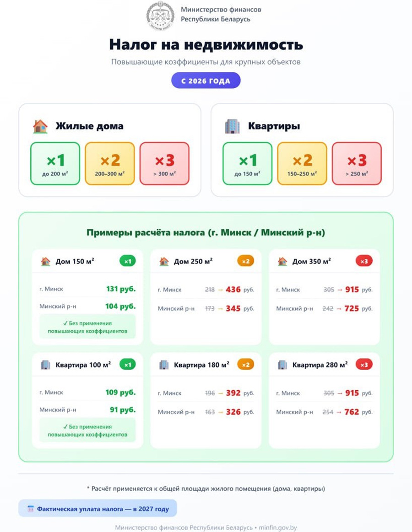
Task: Click the building icon in Квартира 280 м² card
Action: click(x=282, y=365)
